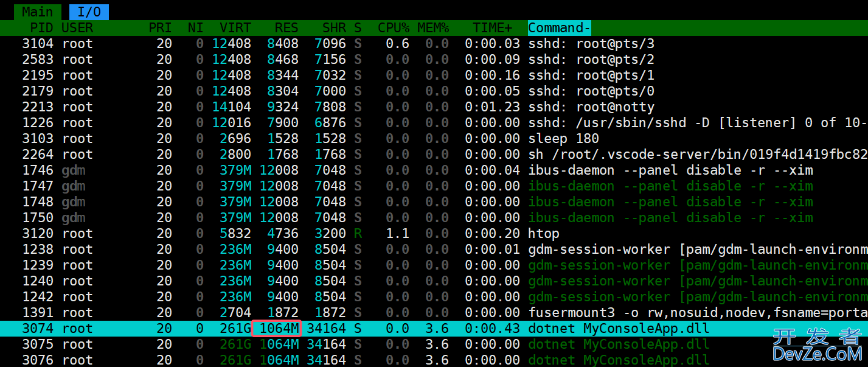Screen dimensions: 868x367
Task: Select the /usr/sbin/sshd -D listener process
Action: [434, 123]
